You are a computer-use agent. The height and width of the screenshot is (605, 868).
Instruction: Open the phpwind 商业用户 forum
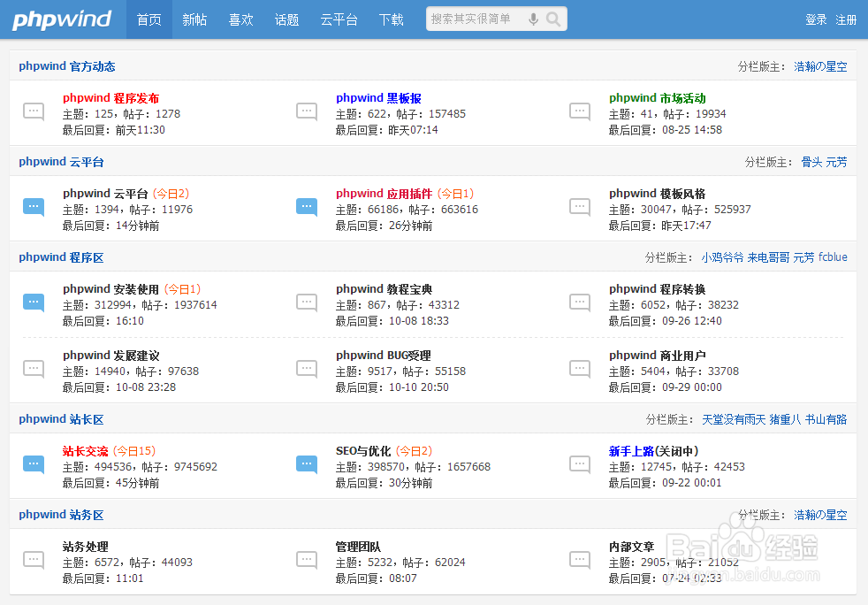coord(658,356)
